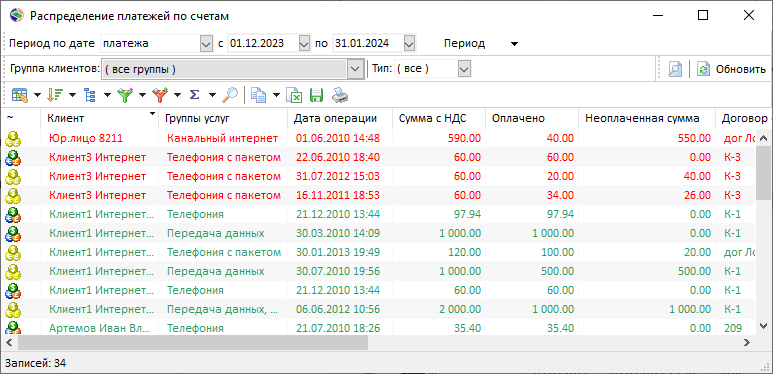Click coin icon of row dated 06.06.2012
This screenshot has height=374, width=773.
pos(13,309)
